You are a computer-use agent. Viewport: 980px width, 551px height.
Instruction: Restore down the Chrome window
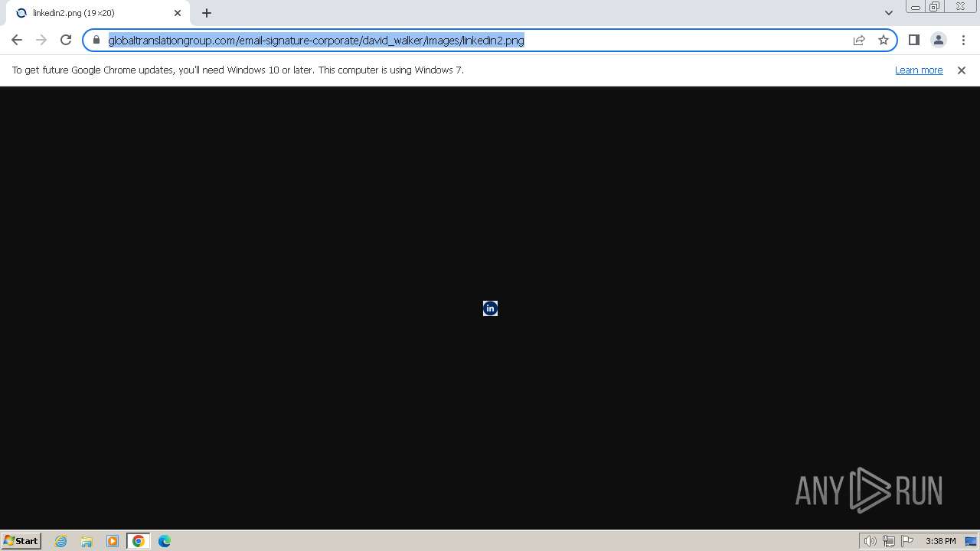coord(935,7)
